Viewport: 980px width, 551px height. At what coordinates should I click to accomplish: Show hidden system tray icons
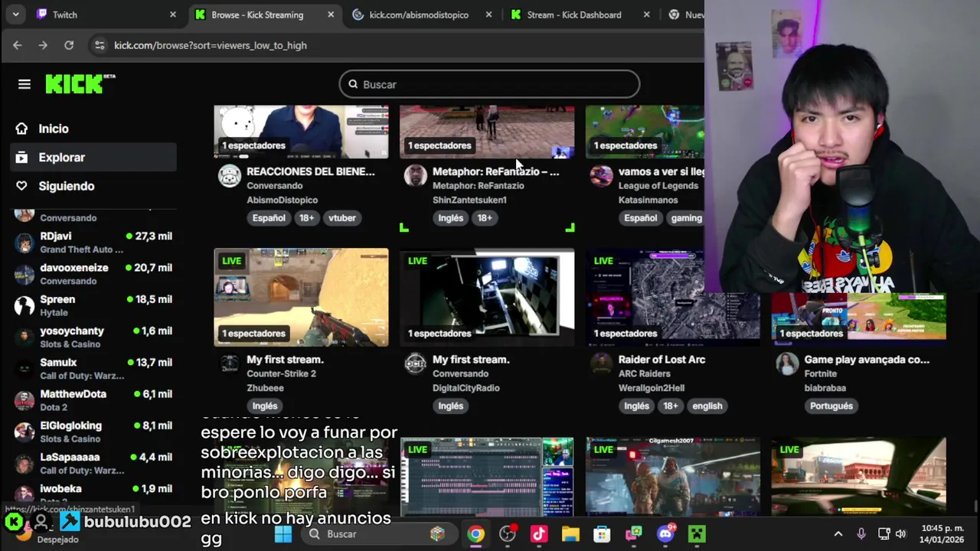(x=838, y=534)
